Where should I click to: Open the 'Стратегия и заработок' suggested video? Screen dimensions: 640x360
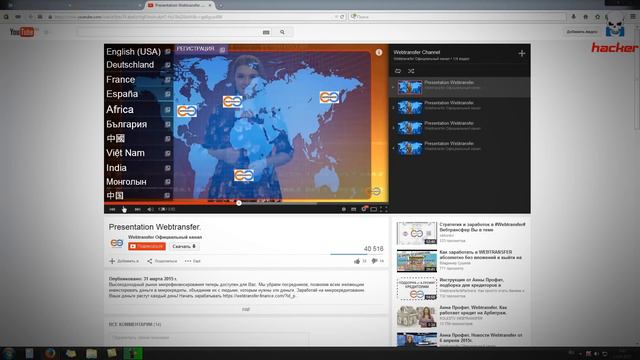(462, 233)
